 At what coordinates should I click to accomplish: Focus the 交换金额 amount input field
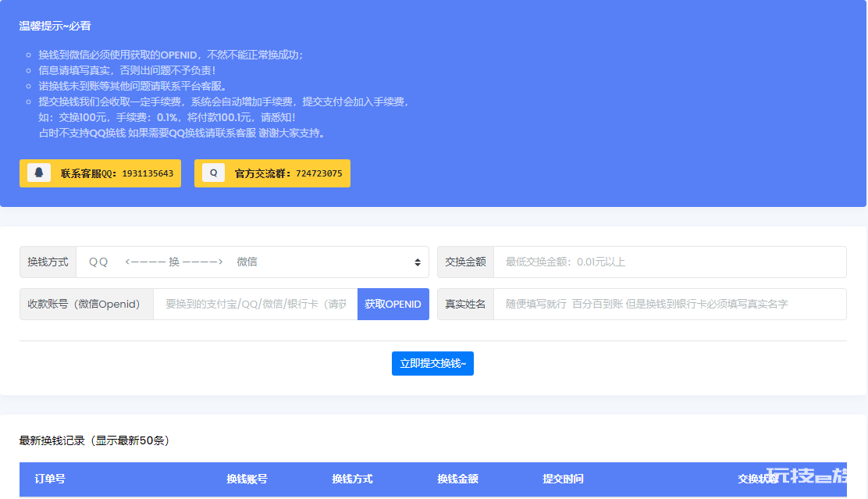point(670,262)
